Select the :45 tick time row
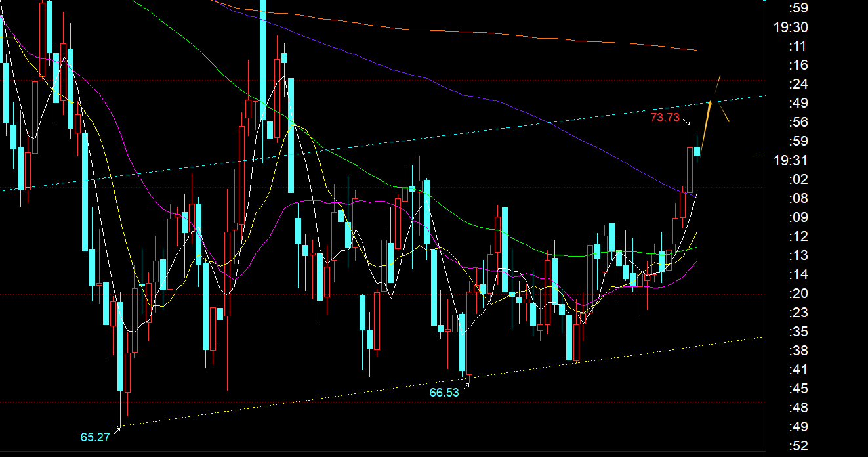This screenshot has height=457, width=868. point(798,389)
